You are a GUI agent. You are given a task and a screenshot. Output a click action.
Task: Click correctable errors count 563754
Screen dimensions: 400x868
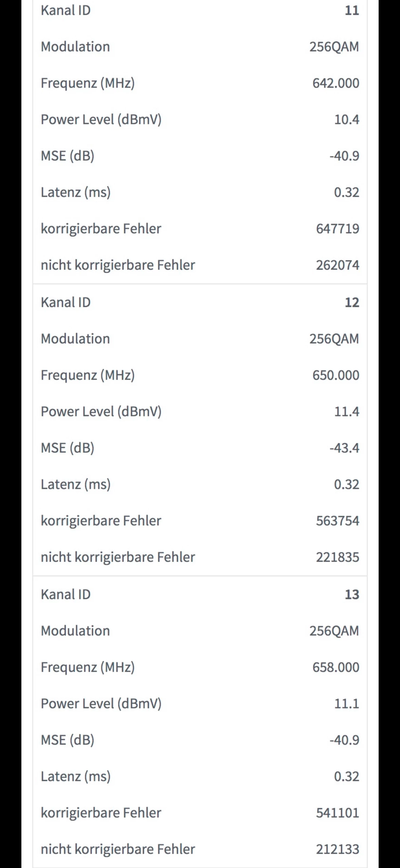coord(337,521)
